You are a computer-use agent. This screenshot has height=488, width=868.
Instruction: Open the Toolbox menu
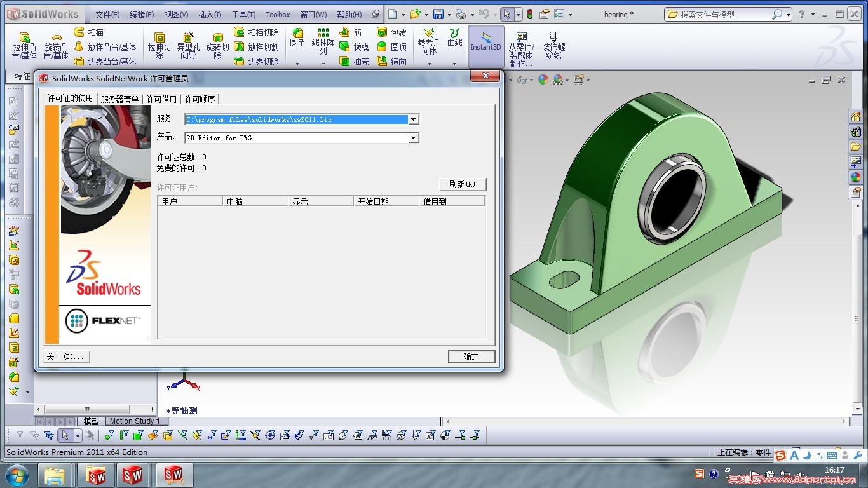[278, 15]
